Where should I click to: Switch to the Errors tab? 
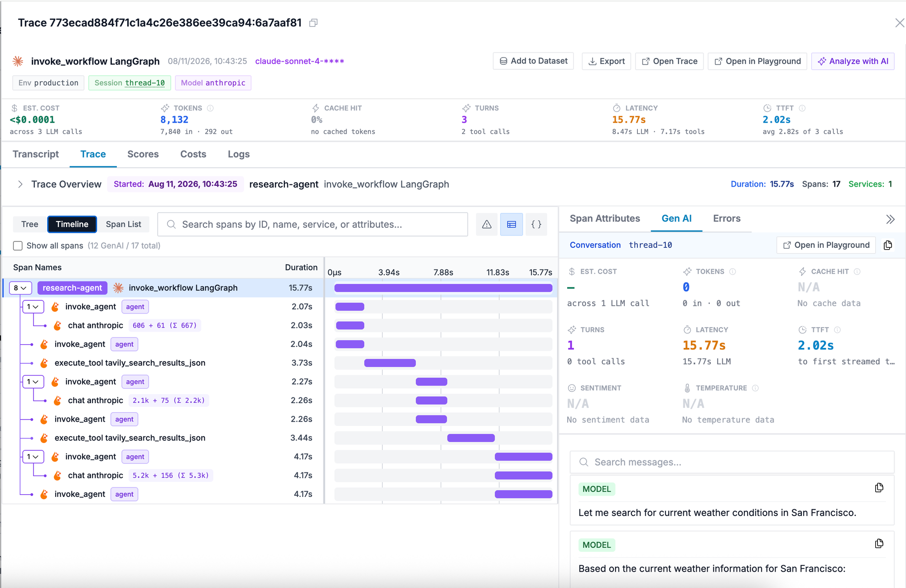coord(727,218)
